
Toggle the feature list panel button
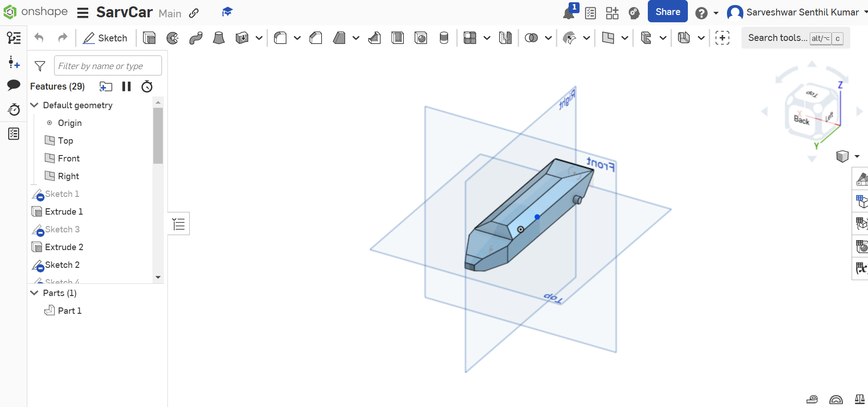coord(179,224)
